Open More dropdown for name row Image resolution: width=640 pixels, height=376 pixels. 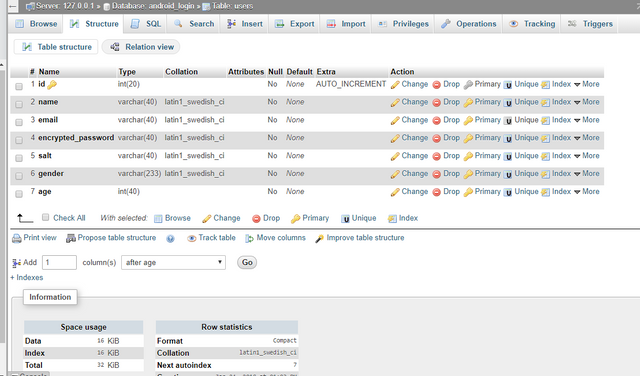(x=587, y=102)
